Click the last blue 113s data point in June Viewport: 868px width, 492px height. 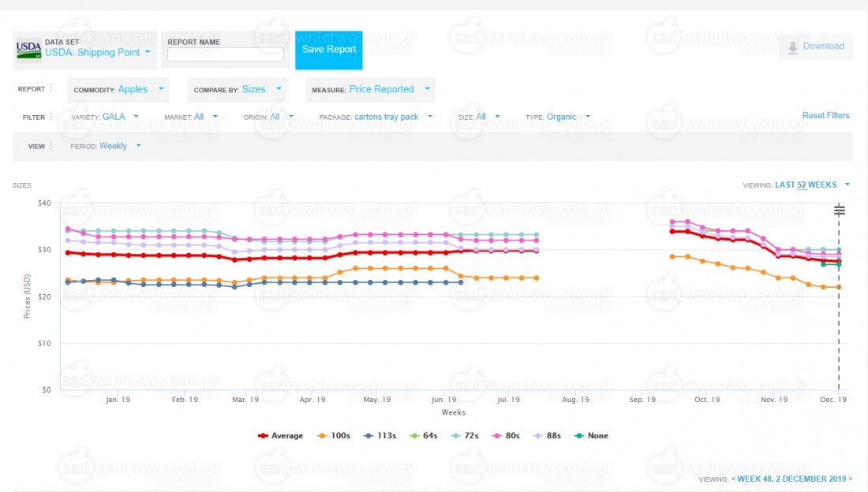pyautogui.click(x=461, y=282)
